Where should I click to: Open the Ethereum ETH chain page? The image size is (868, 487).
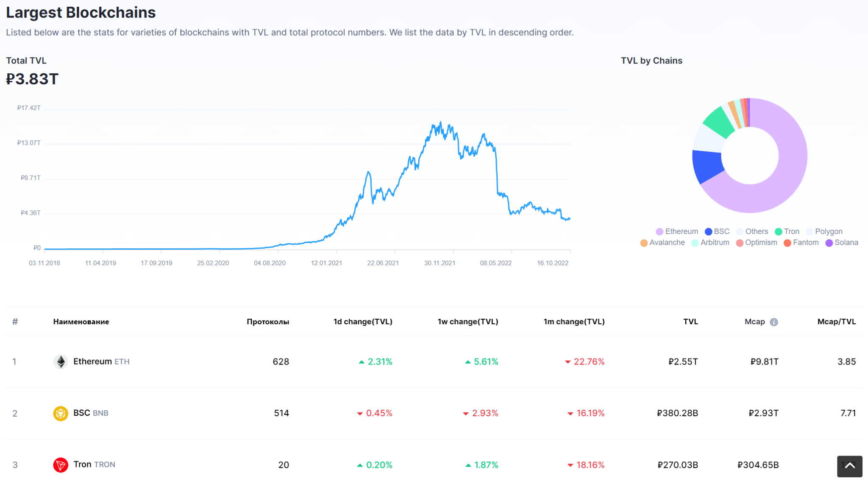click(101, 361)
